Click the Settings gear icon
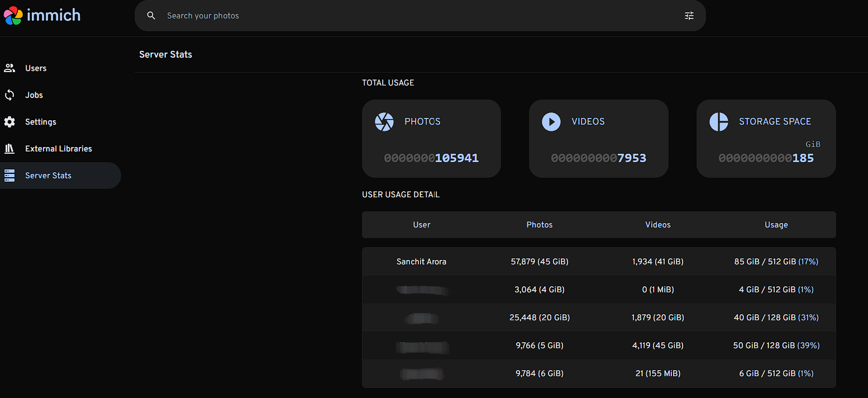The image size is (868, 398). [9, 122]
